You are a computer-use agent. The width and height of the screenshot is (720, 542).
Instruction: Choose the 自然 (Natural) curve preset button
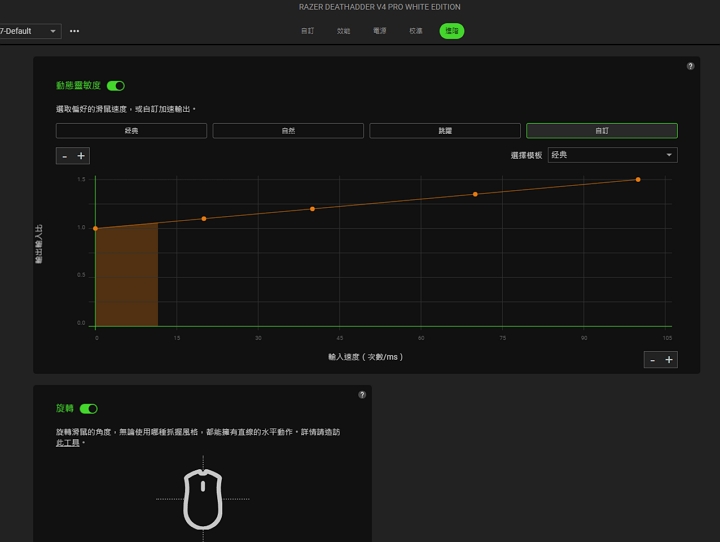pyautogui.click(x=288, y=131)
